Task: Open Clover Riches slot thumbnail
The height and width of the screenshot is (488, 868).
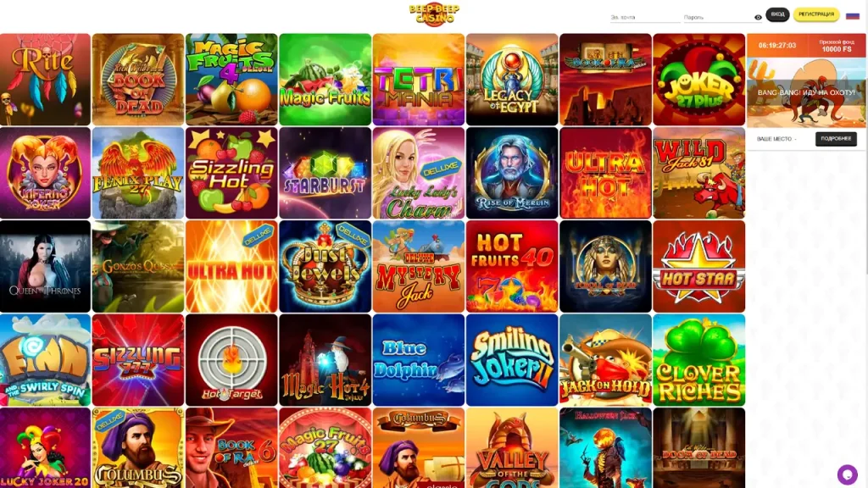Action: coord(698,360)
